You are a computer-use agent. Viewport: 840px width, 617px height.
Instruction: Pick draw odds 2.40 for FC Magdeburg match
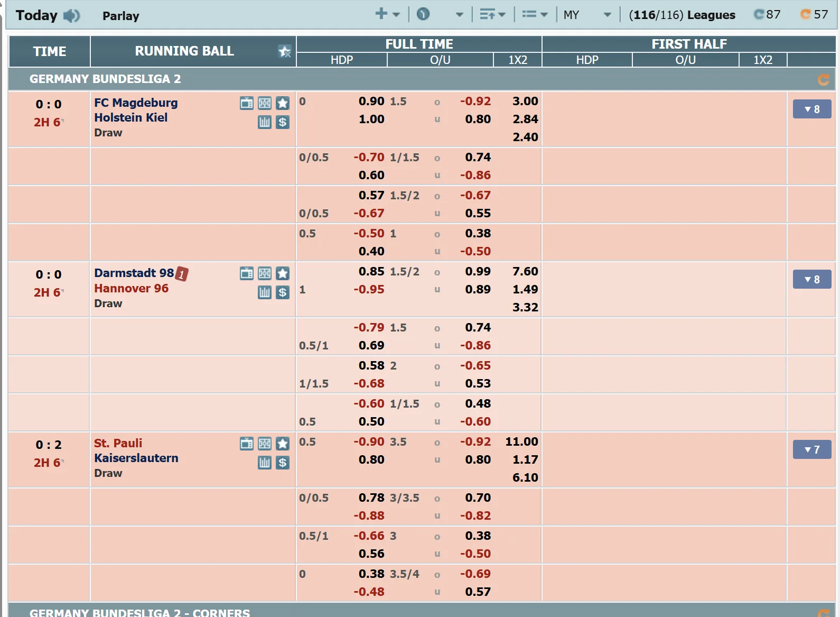pos(525,137)
